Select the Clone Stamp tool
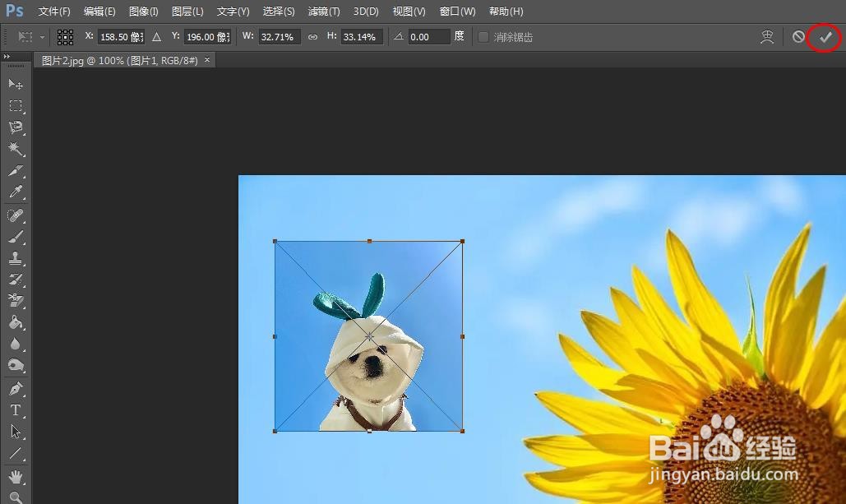The height and width of the screenshot is (504, 846). pyautogui.click(x=15, y=258)
